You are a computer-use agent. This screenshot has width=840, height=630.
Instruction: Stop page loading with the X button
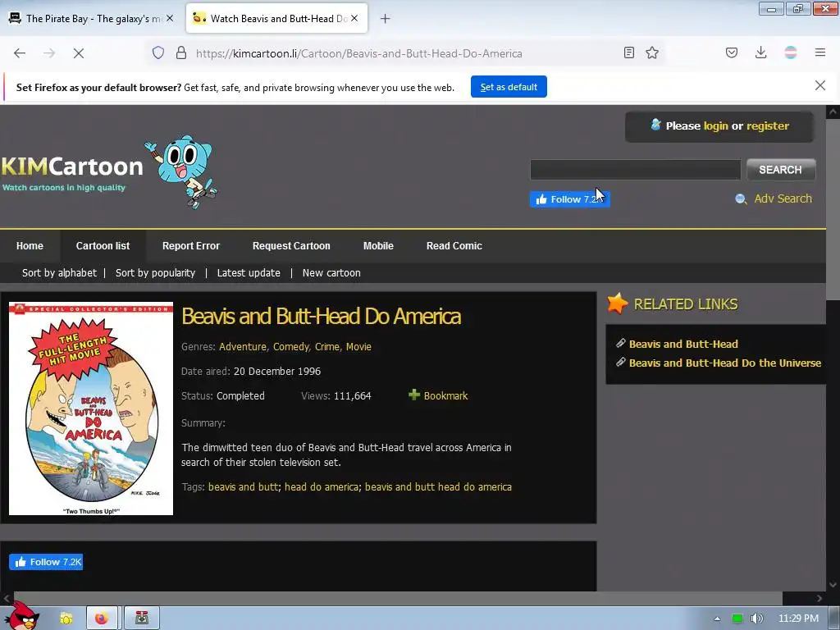(78, 53)
